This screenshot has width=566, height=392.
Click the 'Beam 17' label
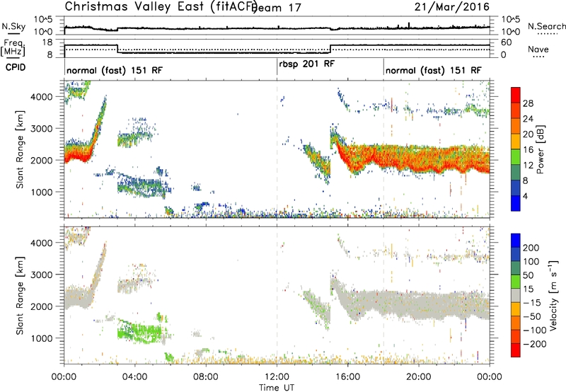[x=277, y=8]
